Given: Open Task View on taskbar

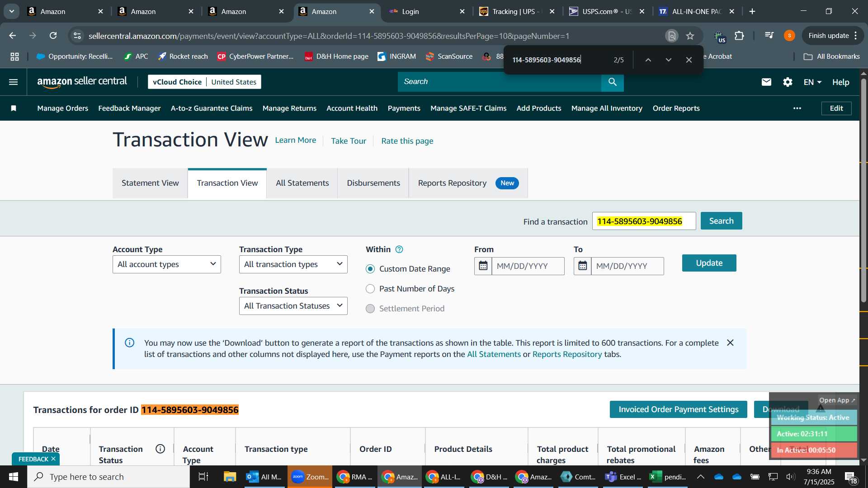Looking at the screenshot, I should 203,477.
